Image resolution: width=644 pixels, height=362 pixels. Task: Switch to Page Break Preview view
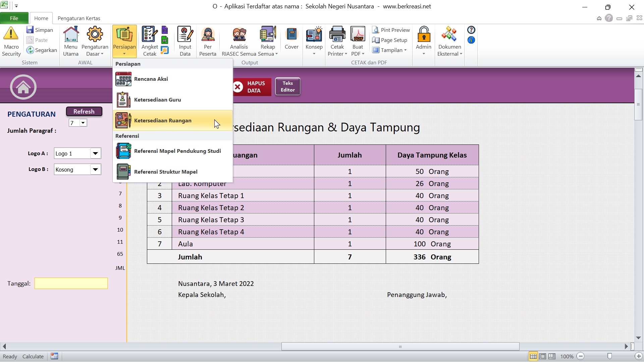click(552, 356)
